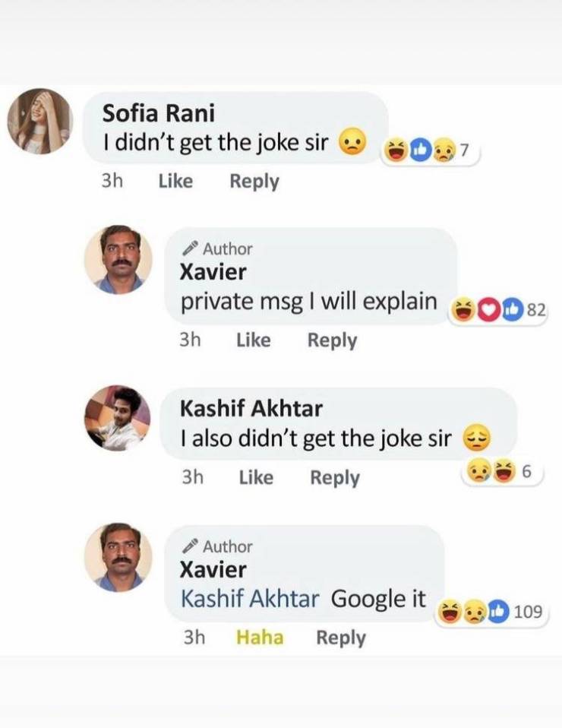
Task: Reply to Sofia Rani's comment
Action: [x=254, y=182]
